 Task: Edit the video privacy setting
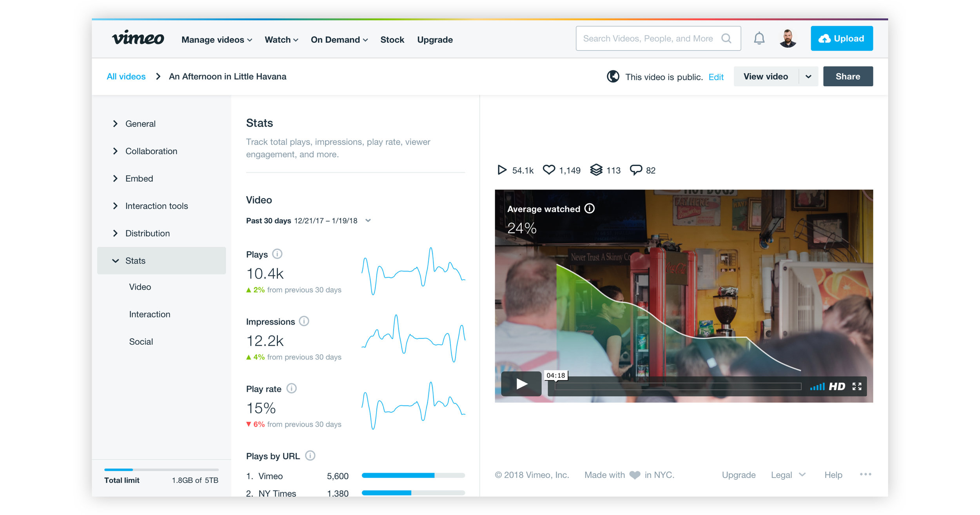pyautogui.click(x=716, y=77)
